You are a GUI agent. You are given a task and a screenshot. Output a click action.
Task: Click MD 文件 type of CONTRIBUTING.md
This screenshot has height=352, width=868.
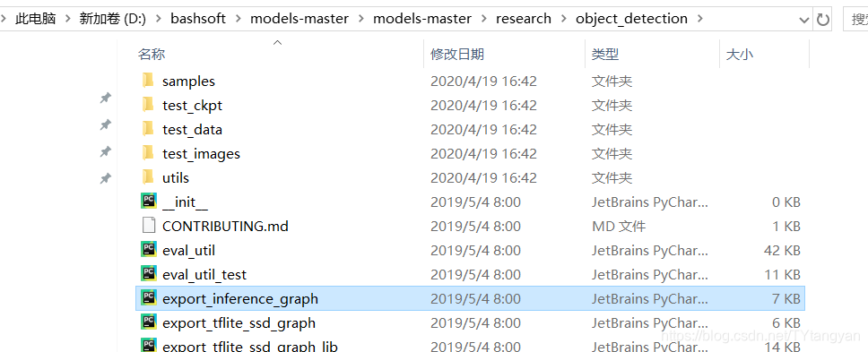click(619, 226)
